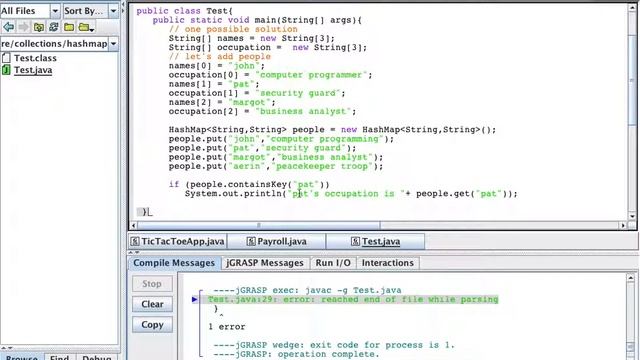Switch to the Payroll.java editor tab

click(x=276, y=242)
